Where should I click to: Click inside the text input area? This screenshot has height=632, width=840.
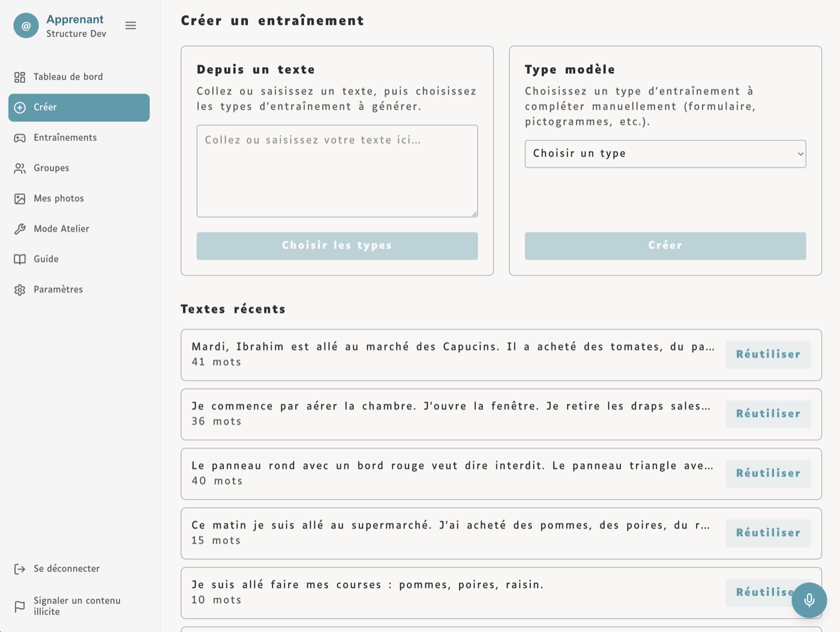[x=337, y=170]
